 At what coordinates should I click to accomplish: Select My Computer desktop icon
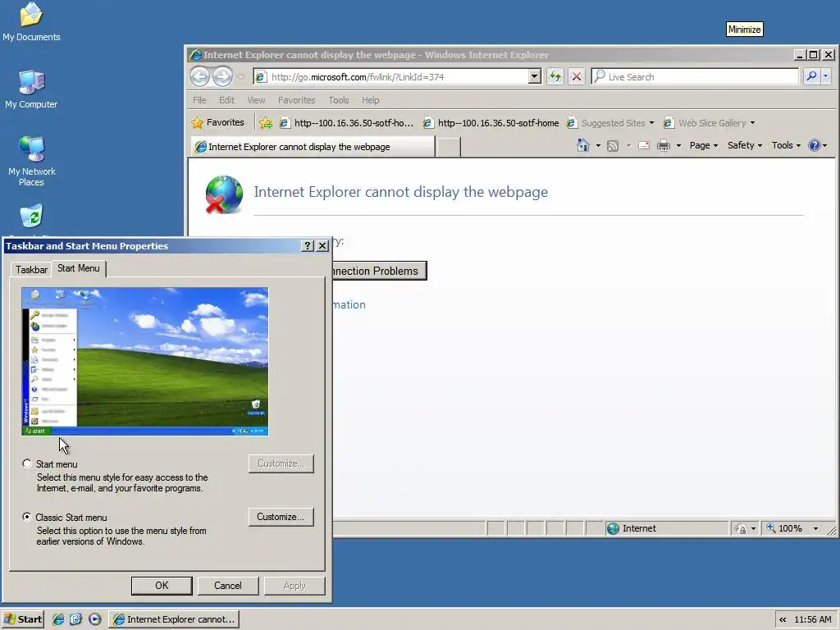click(x=31, y=89)
